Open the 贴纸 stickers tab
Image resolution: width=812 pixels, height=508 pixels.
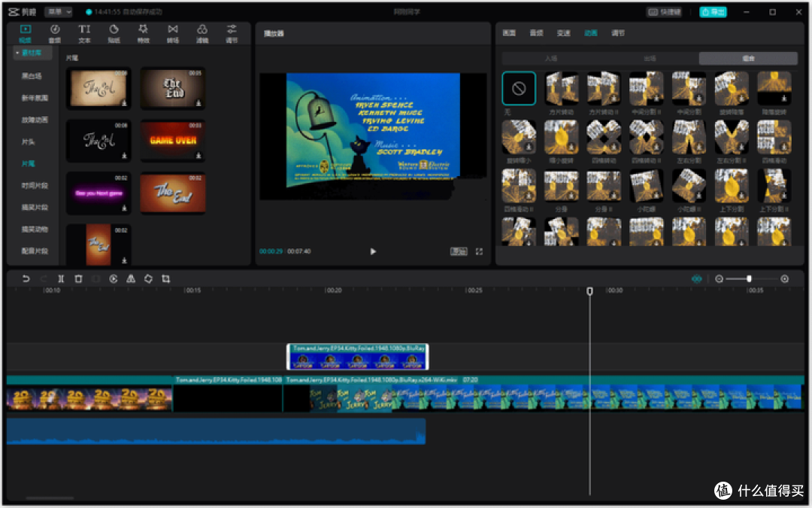[114, 33]
